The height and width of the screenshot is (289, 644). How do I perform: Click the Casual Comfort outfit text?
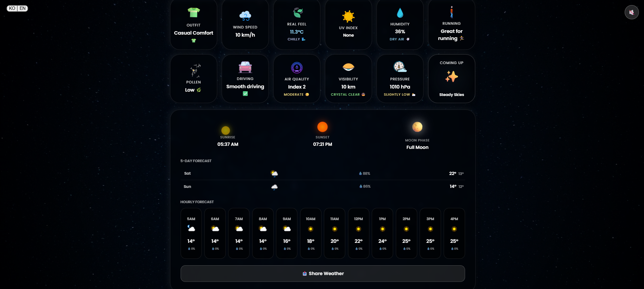pyautogui.click(x=194, y=33)
